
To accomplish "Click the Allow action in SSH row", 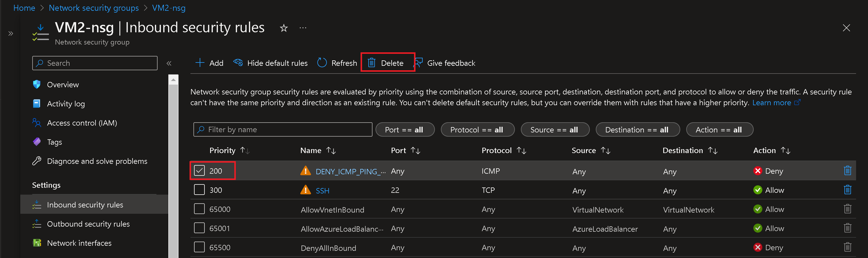I will [769, 190].
